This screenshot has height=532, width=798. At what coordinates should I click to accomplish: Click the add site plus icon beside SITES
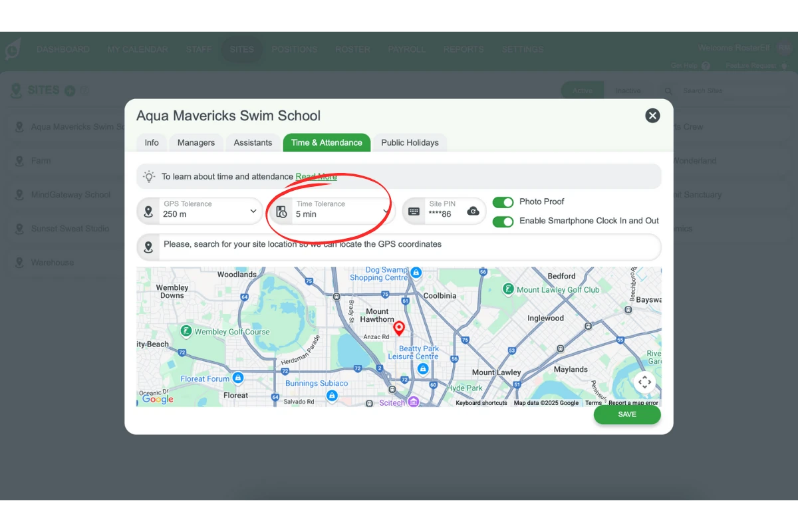[x=70, y=90]
